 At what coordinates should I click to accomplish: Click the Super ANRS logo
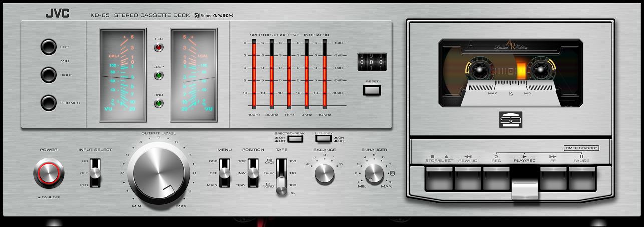(214, 15)
